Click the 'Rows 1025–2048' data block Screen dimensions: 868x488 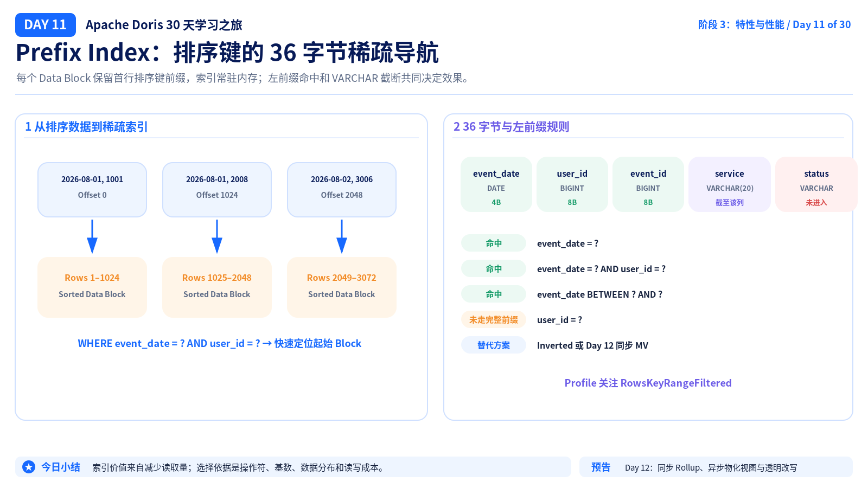click(x=217, y=287)
